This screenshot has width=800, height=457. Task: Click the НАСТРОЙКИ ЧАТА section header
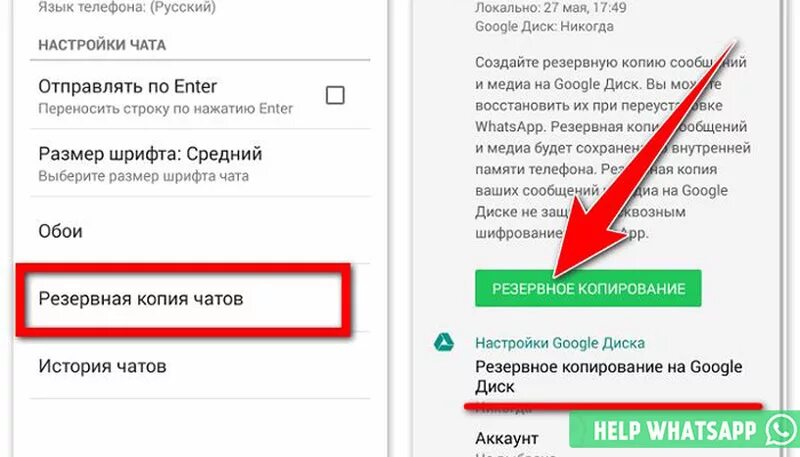102,45
